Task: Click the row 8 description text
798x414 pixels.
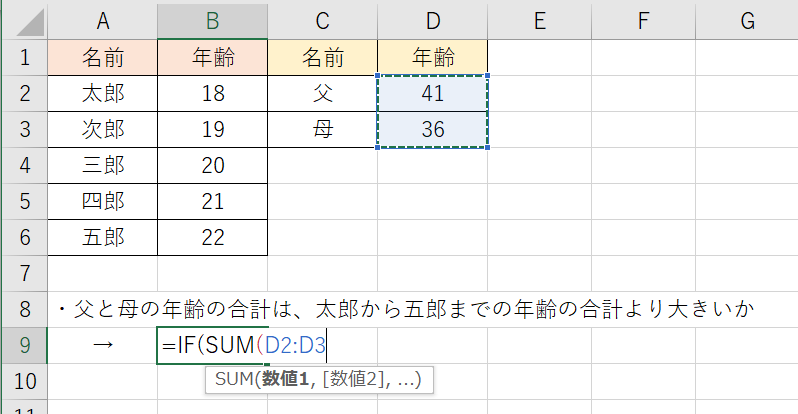Action: pyautogui.click(x=405, y=310)
